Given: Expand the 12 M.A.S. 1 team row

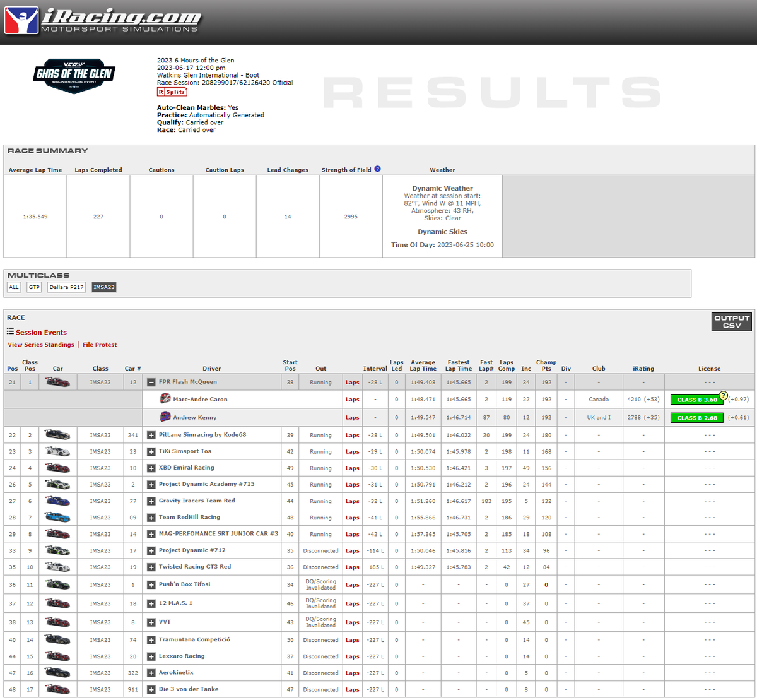Looking at the screenshot, I should click(151, 603).
